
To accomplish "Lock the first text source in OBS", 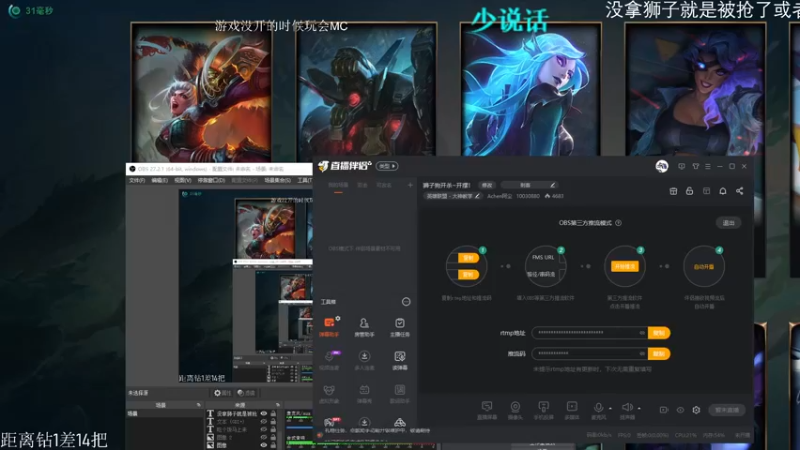I will pyautogui.click(x=273, y=414).
